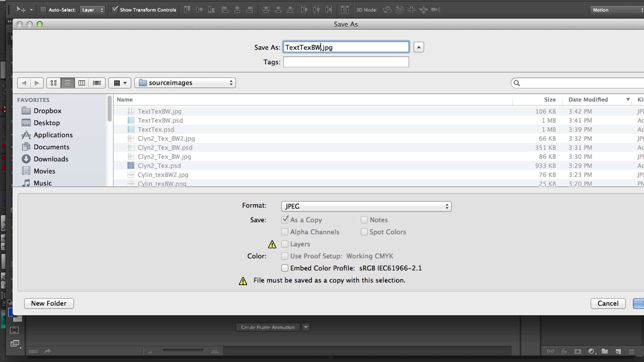Viewport: 644px width, 362px height.
Task: Open the sourceimages folder path dropdown
Action: tap(185, 83)
